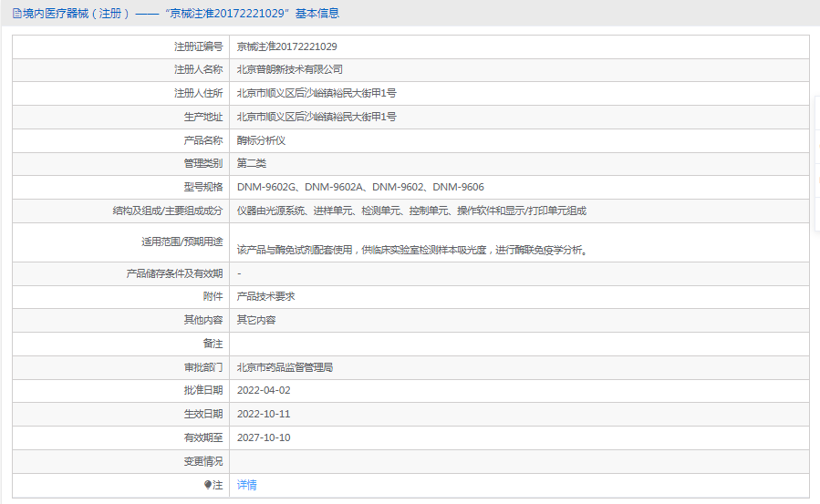Select the dash value for 产品储存条件及有效期
Image resolution: width=820 pixels, height=504 pixels.
239,273
